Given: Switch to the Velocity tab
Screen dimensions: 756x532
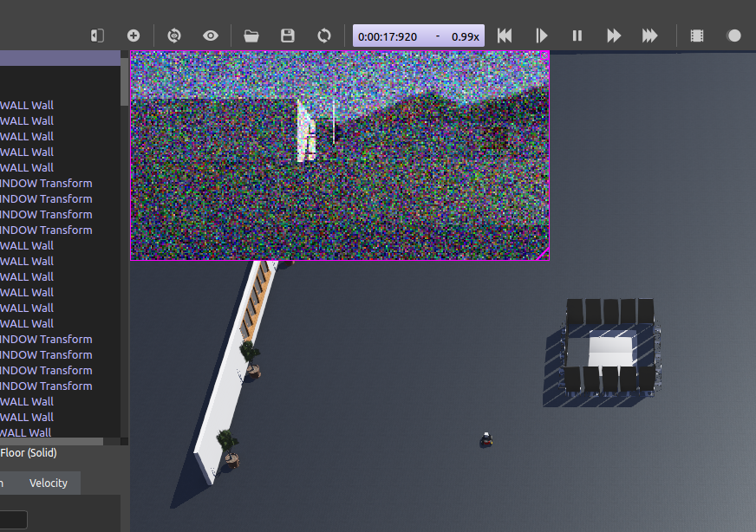Looking at the screenshot, I should tap(49, 483).
